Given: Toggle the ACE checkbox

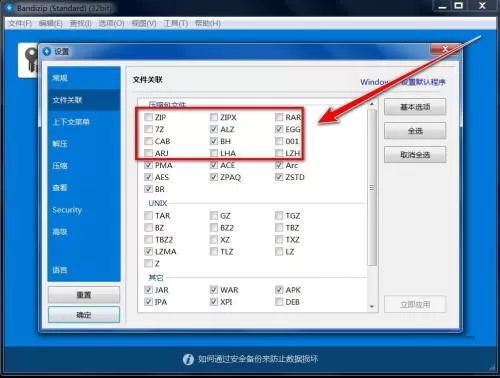Looking at the screenshot, I should coord(214,165).
